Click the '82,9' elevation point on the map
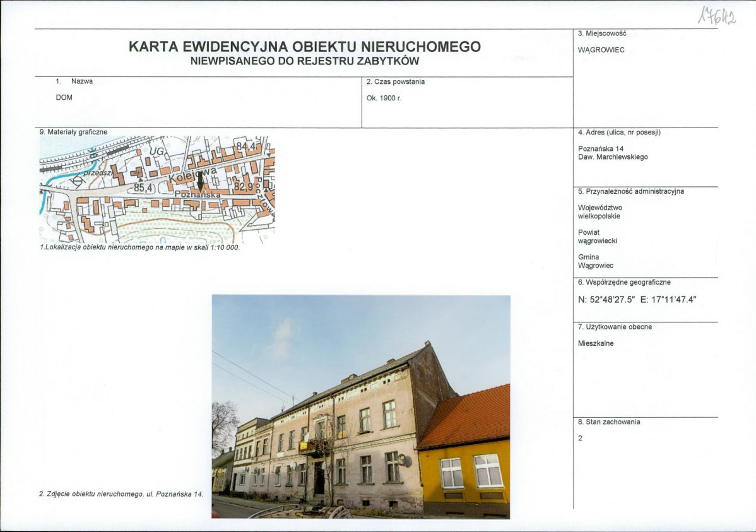Image resolution: width=756 pixels, height=532 pixels. (244, 187)
